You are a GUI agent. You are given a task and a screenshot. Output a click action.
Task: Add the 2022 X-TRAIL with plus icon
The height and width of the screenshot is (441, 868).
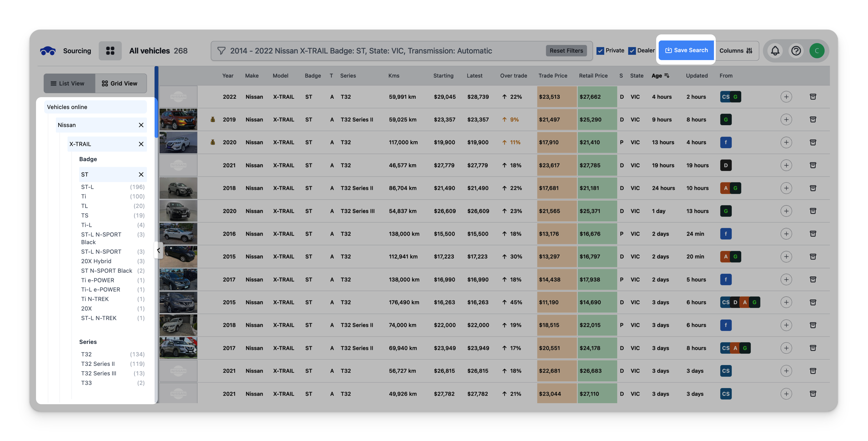(786, 97)
